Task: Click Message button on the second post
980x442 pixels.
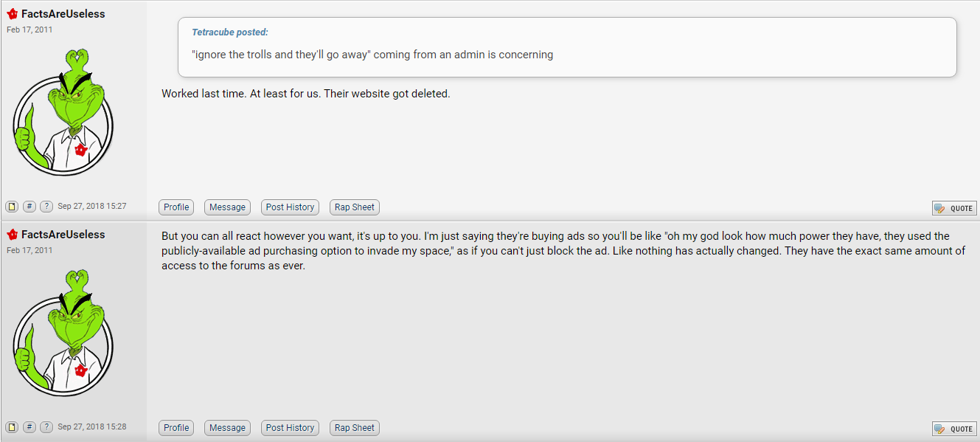Action: tap(227, 428)
